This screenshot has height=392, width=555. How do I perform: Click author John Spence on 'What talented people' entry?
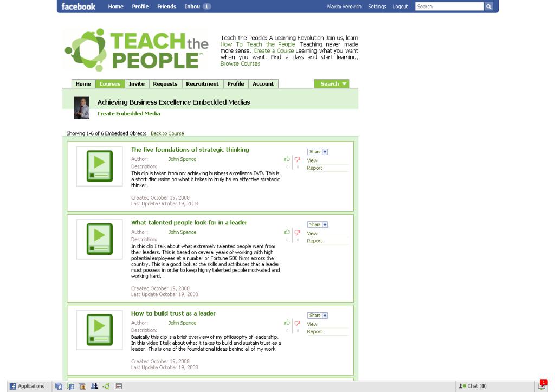[x=182, y=232]
